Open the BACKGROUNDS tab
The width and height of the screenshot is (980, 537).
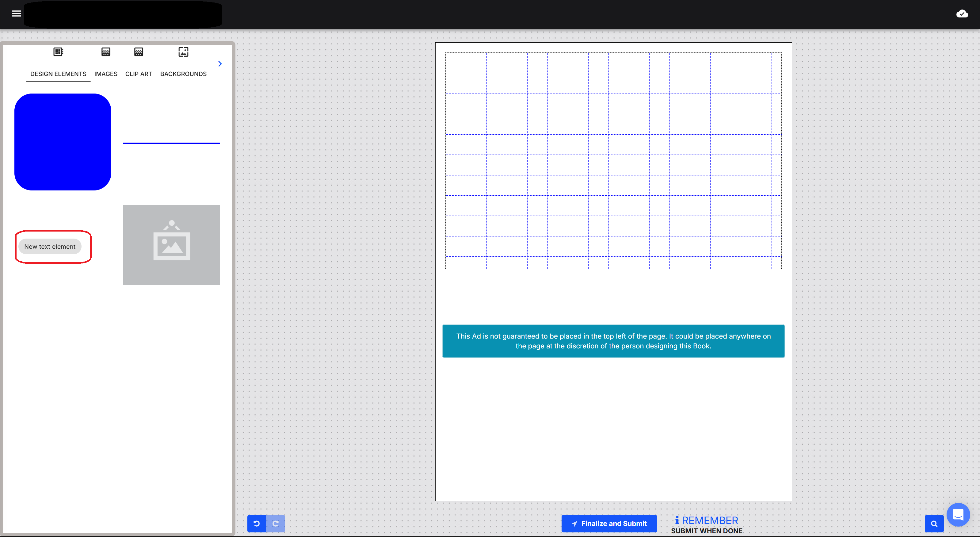[183, 74]
